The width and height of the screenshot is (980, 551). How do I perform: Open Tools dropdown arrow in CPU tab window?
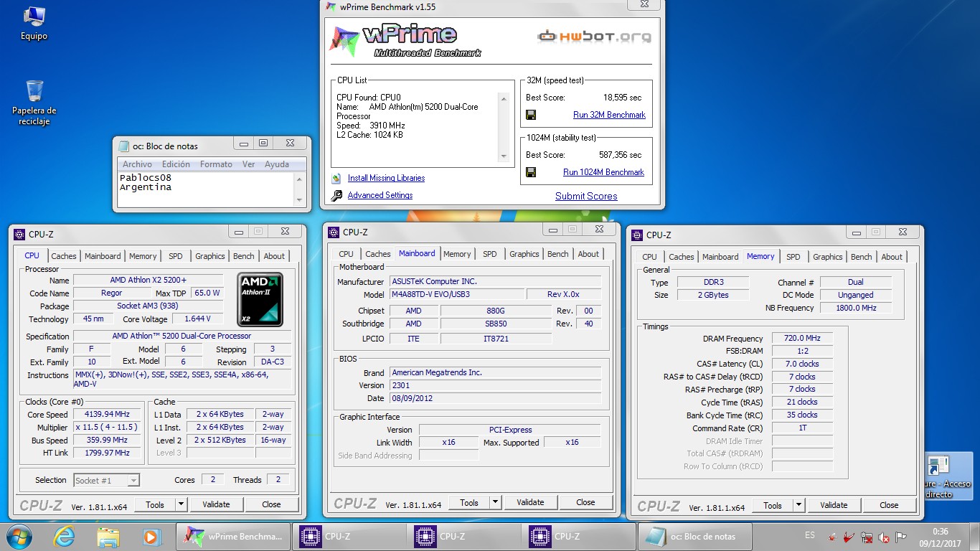[182, 504]
